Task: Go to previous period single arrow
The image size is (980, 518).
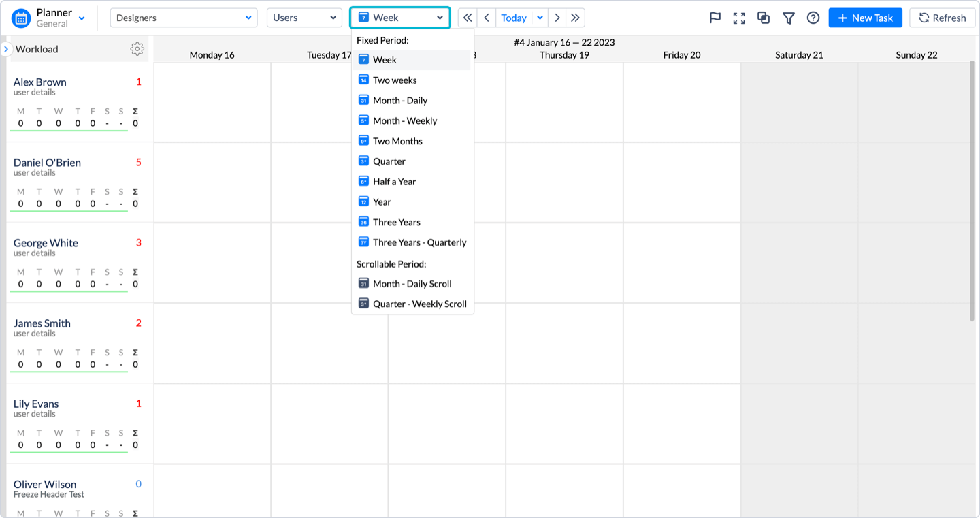Action: click(x=487, y=18)
